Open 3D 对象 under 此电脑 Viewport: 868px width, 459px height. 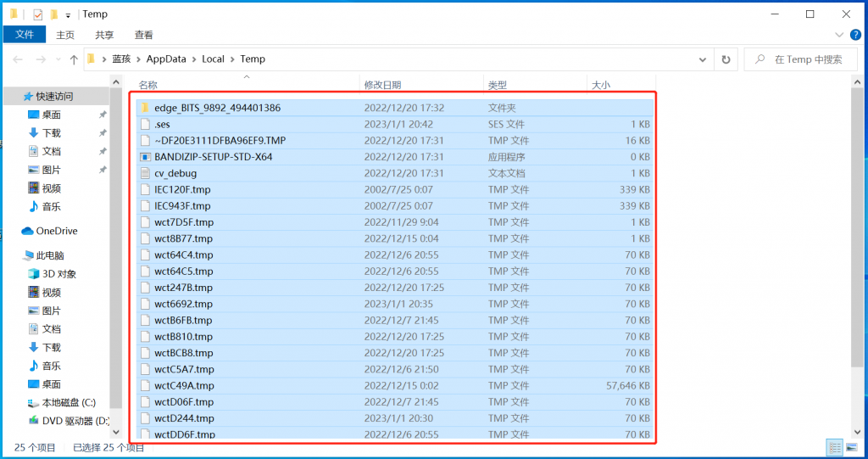59,274
